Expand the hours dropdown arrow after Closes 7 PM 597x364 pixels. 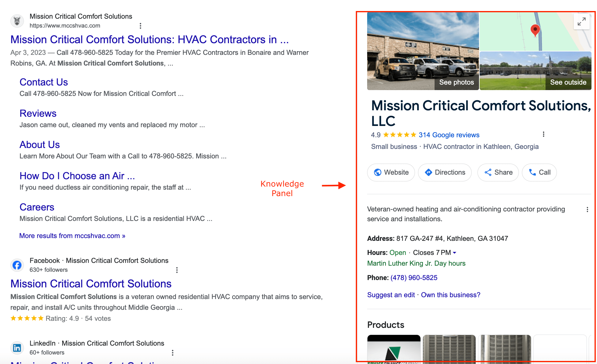coord(454,253)
